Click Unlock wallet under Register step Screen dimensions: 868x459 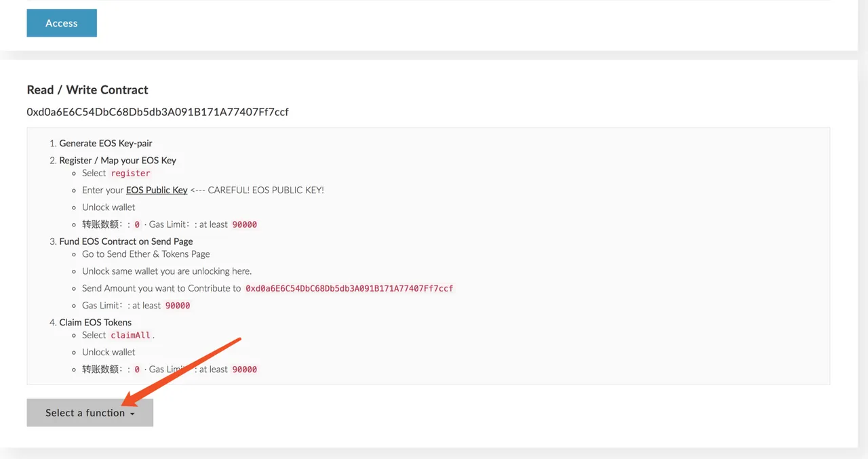click(108, 207)
